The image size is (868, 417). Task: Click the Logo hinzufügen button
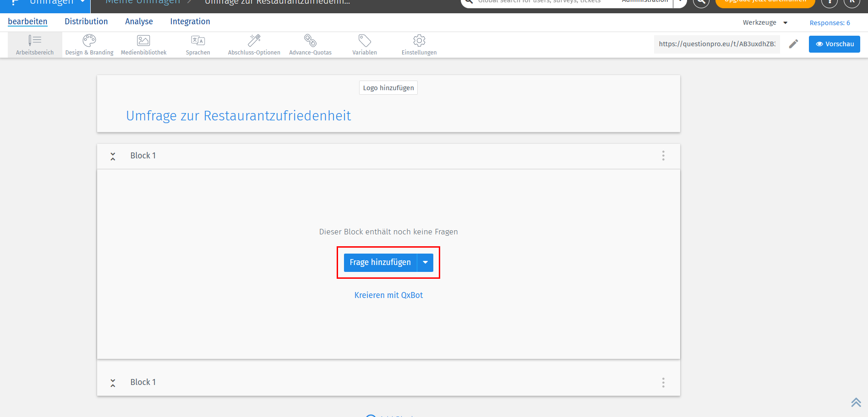388,88
